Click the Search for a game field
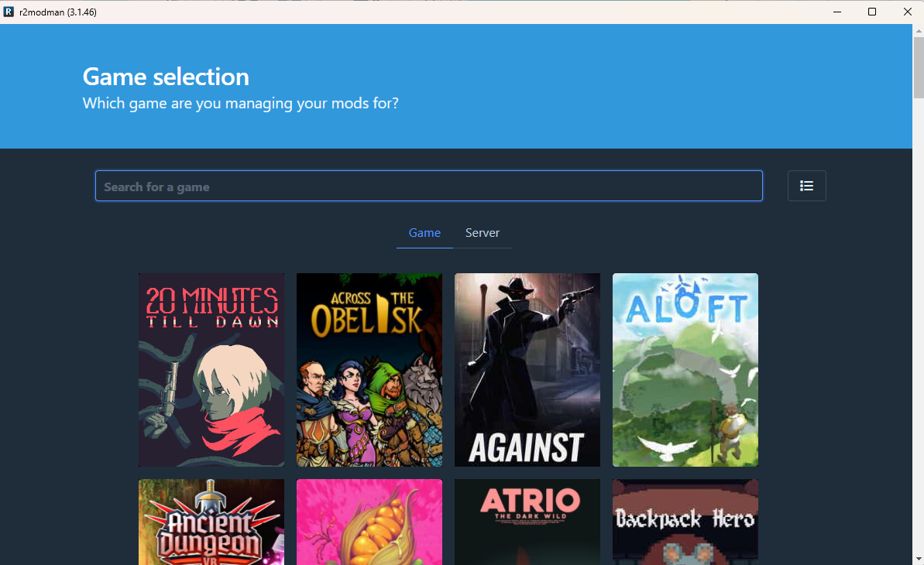The image size is (924, 565). (x=429, y=186)
